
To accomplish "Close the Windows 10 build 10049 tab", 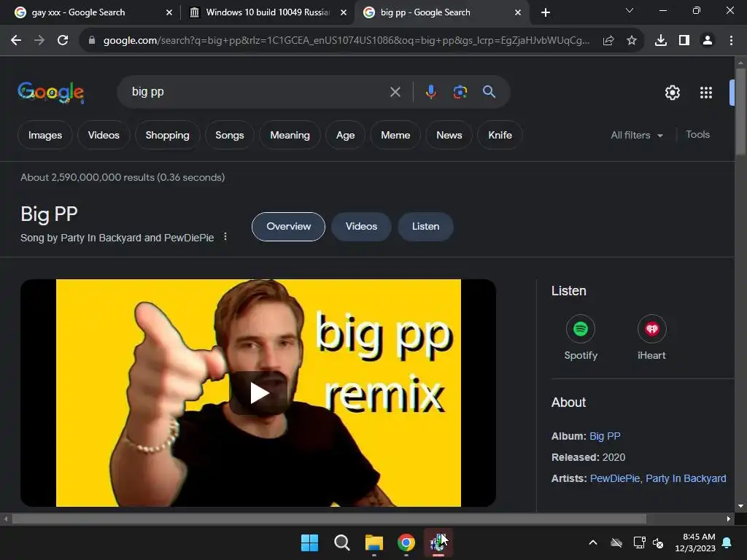I will point(344,12).
